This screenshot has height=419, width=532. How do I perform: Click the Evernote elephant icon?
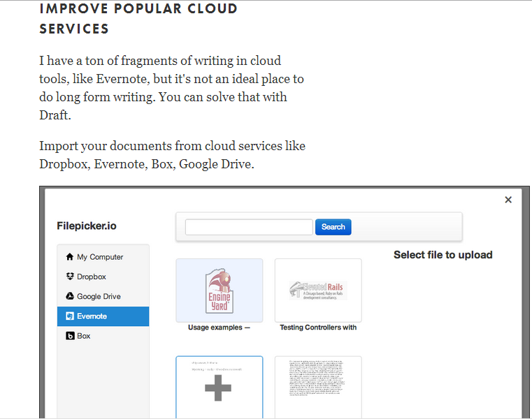69,316
